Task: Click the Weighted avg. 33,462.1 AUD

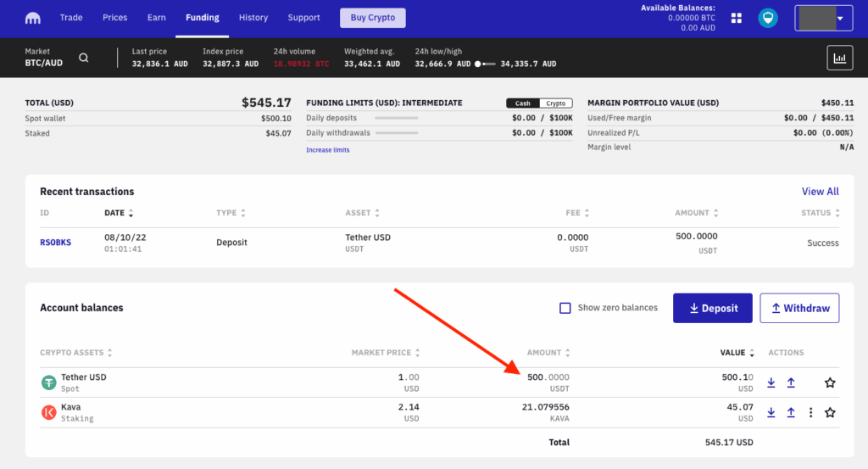Action: click(x=372, y=64)
